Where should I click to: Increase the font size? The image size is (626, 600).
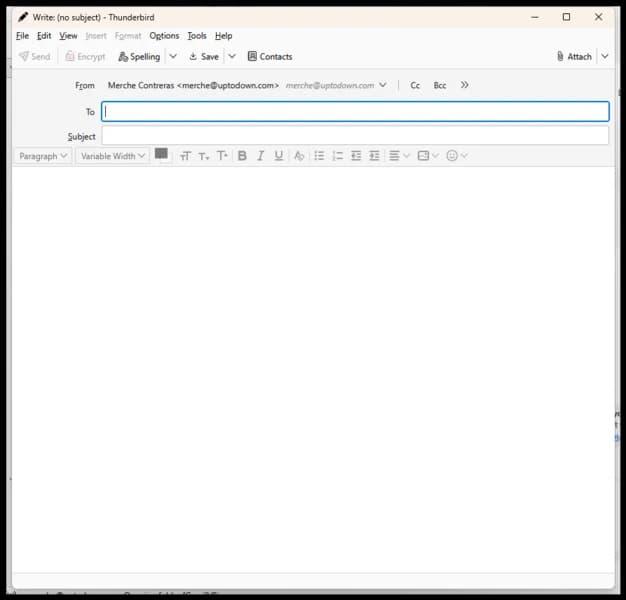click(x=222, y=156)
